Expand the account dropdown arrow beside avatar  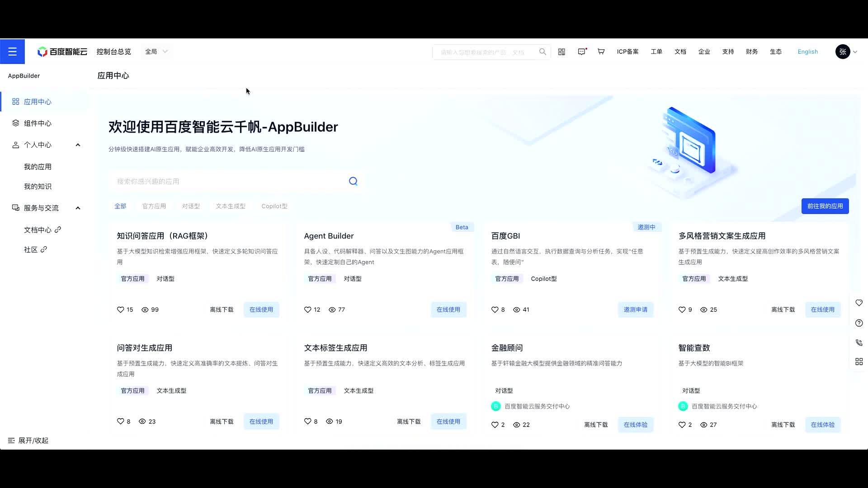click(x=855, y=52)
